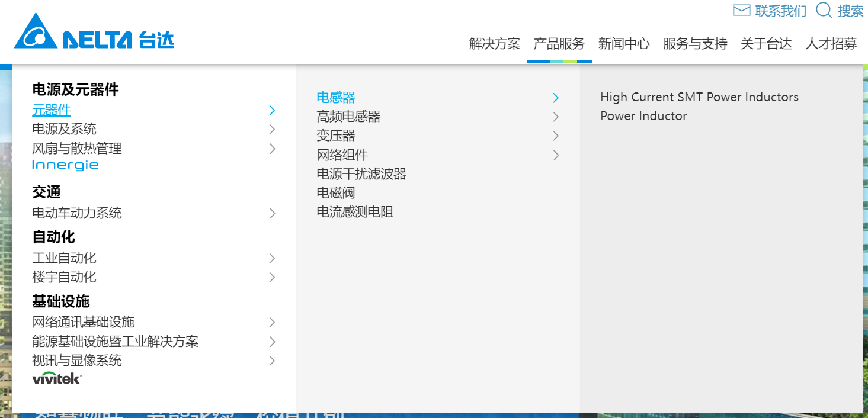The height and width of the screenshot is (418, 868).
Task: Click the envelope contact icon
Action: click(741, 11)
